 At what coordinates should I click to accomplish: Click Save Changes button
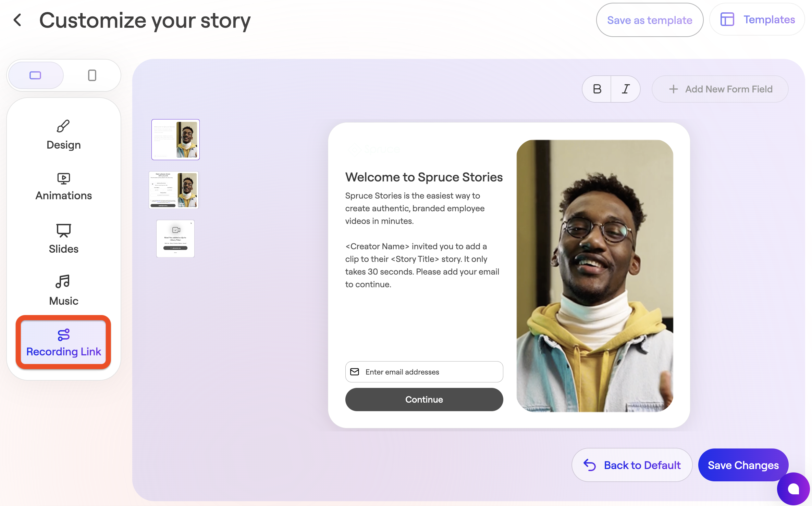(743, 465)
